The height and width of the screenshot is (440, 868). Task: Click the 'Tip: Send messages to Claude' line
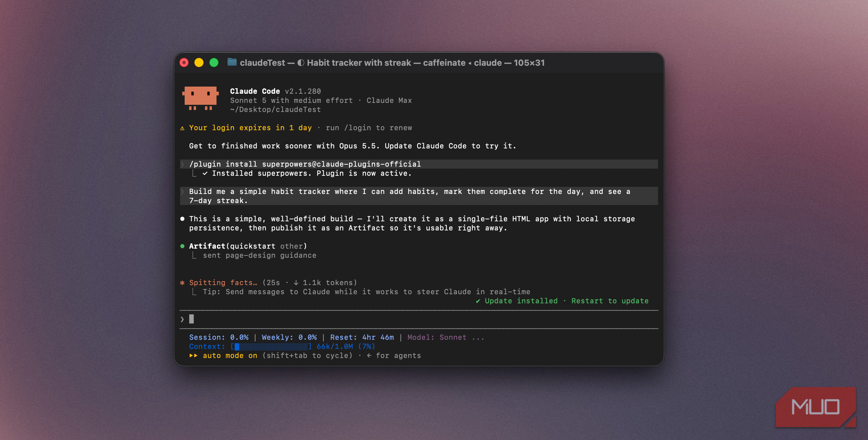pos(366,292)
